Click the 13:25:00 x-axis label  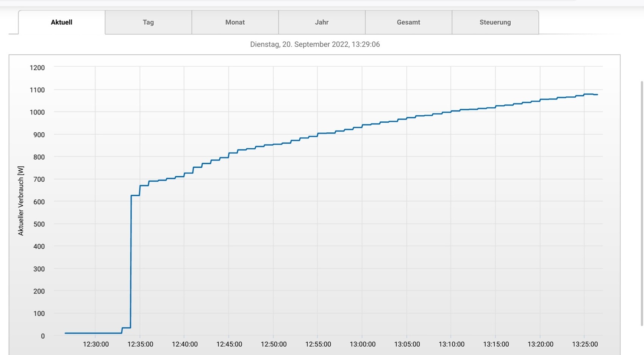[x=585, y=344]
